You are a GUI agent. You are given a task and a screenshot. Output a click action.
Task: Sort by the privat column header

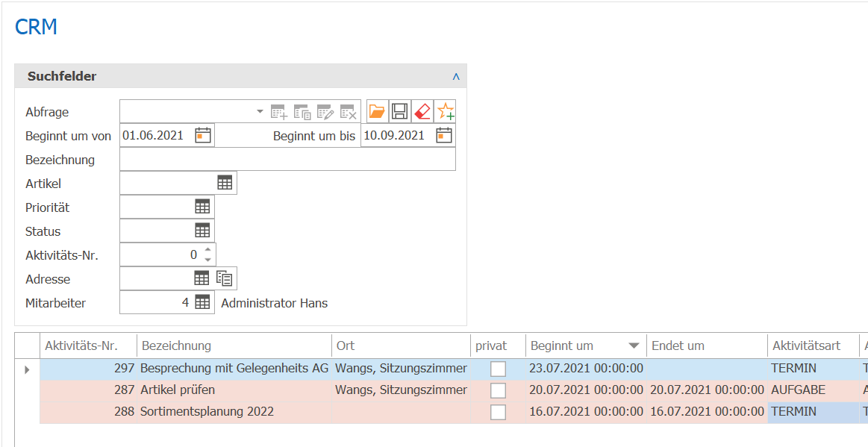click(x=498, y=346)
